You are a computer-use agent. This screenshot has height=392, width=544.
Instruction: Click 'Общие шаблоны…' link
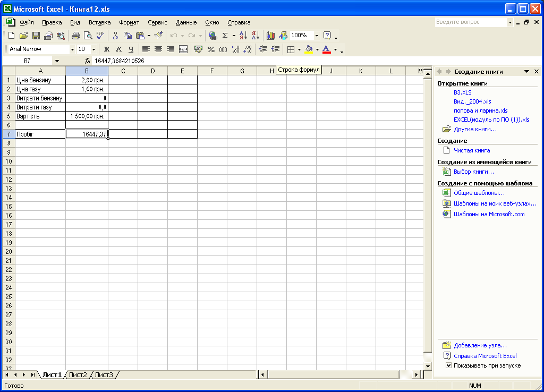coord(479,192)
